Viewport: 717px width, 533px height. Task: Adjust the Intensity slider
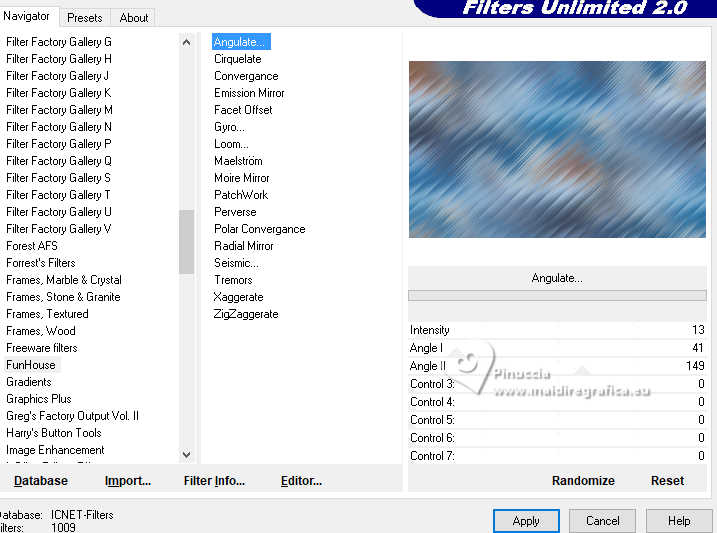point(557,330)
